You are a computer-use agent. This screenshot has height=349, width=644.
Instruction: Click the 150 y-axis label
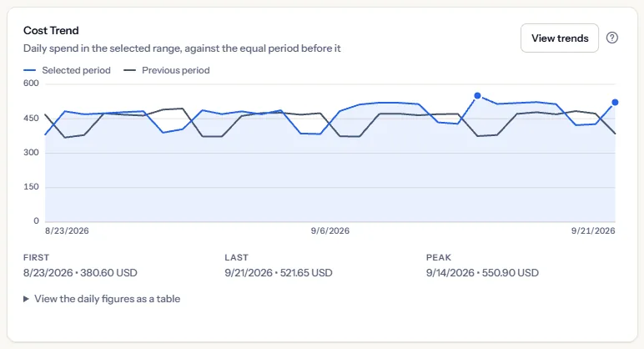click(x=31, y=187)
